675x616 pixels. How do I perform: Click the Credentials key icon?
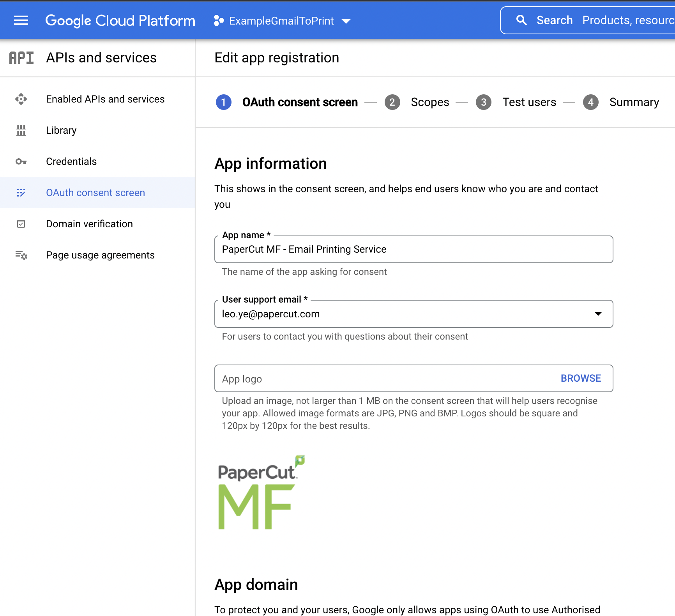[21, 161]
